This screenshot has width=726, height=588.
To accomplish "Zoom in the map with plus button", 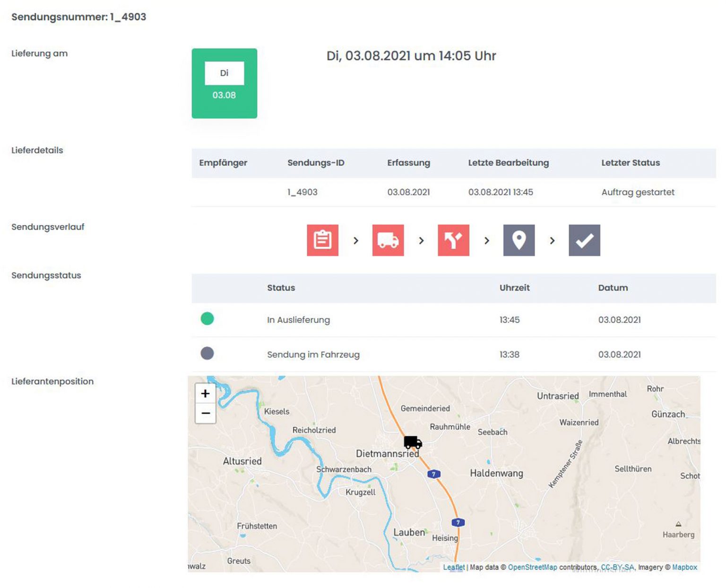I will (x=206, y=393).
